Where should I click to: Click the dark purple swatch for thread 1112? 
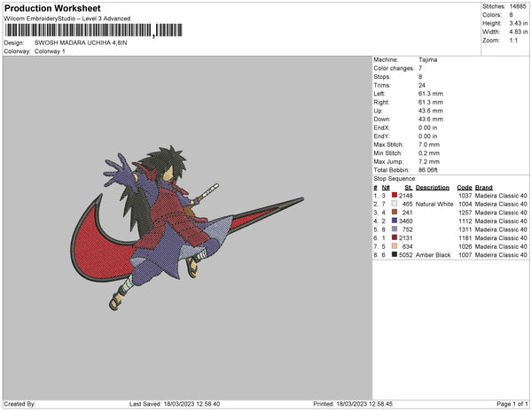click(x=395, y=221)
